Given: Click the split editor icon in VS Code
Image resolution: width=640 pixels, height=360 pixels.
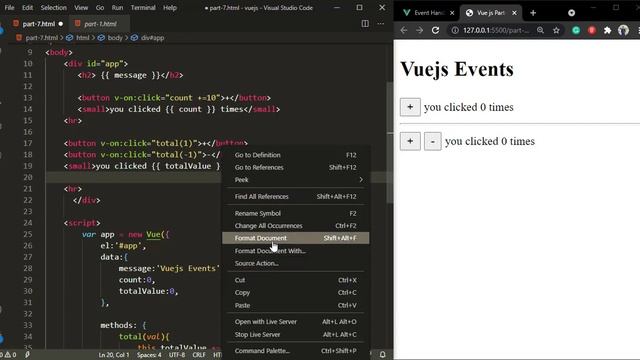Looking at the screenshot, I should [x=365, y=24].
